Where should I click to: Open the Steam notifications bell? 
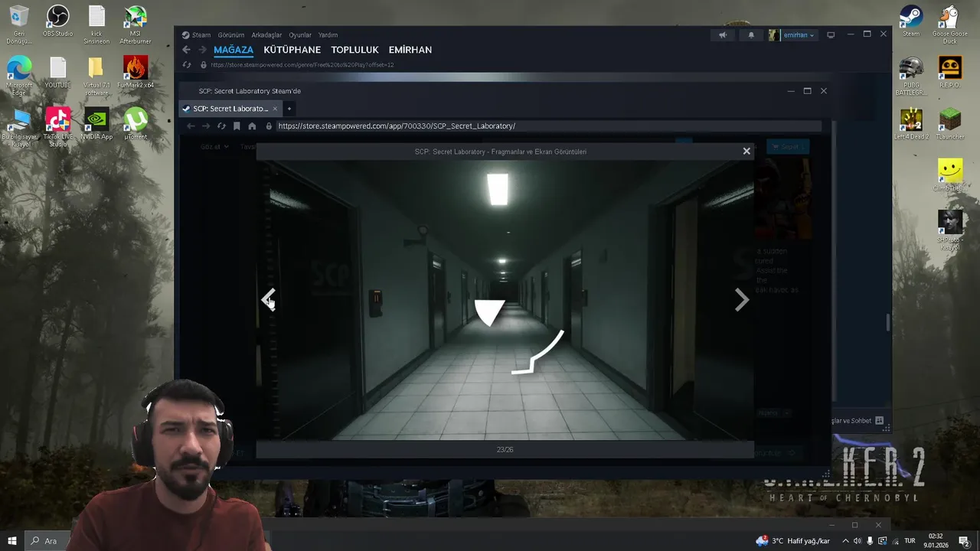[x=751, y=34]
